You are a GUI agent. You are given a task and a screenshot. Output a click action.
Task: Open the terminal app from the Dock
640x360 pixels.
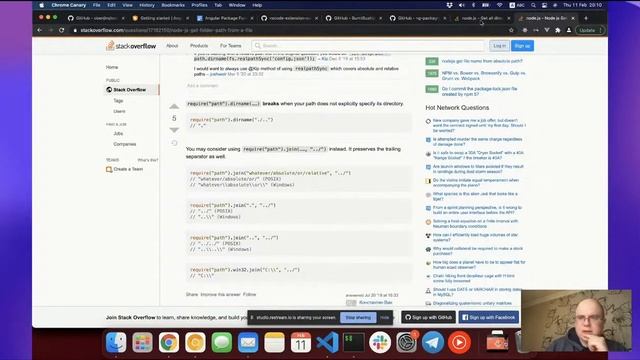(x=353, y=342)
